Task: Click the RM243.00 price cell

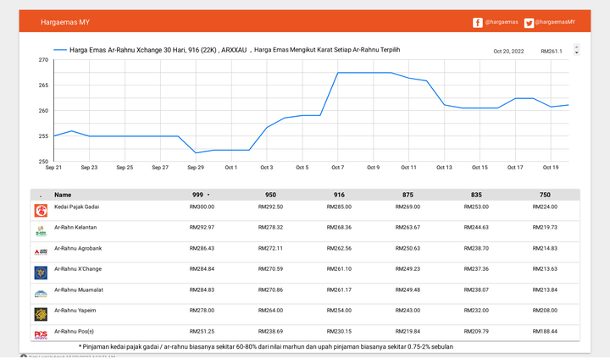Action: coord(408,311)
